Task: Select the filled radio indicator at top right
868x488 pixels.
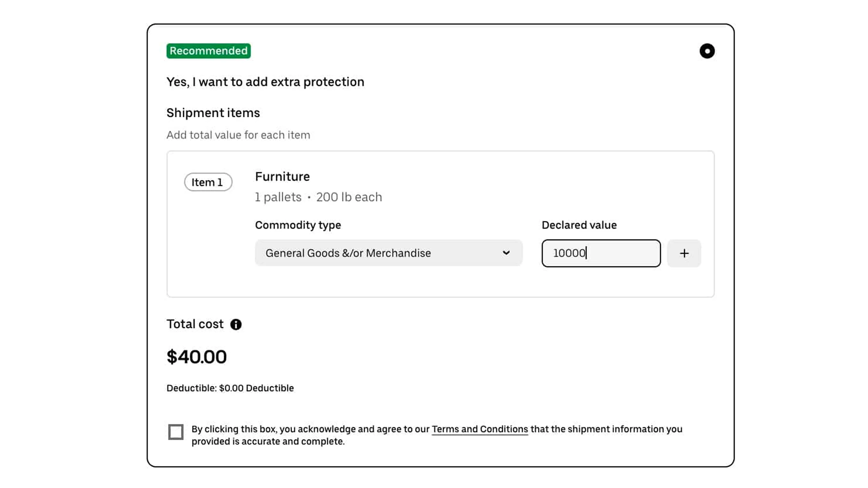Action: coord(707,51)
